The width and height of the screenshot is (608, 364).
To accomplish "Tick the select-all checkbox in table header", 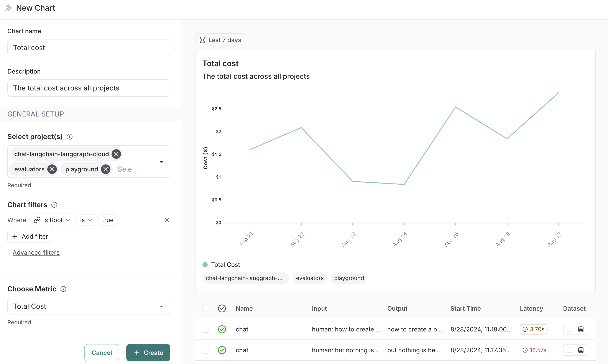I will pos(206,308).
